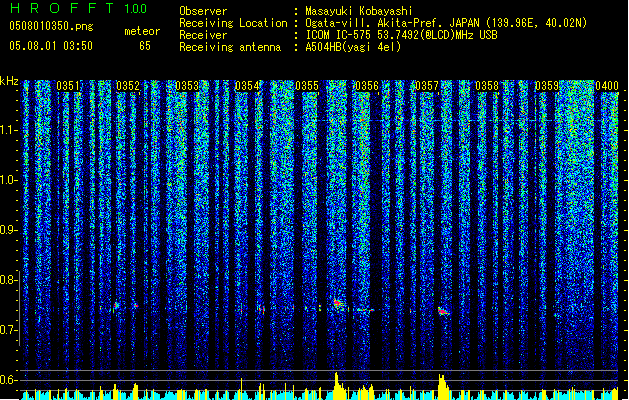Click the 0359 time marker

point(547,86)
